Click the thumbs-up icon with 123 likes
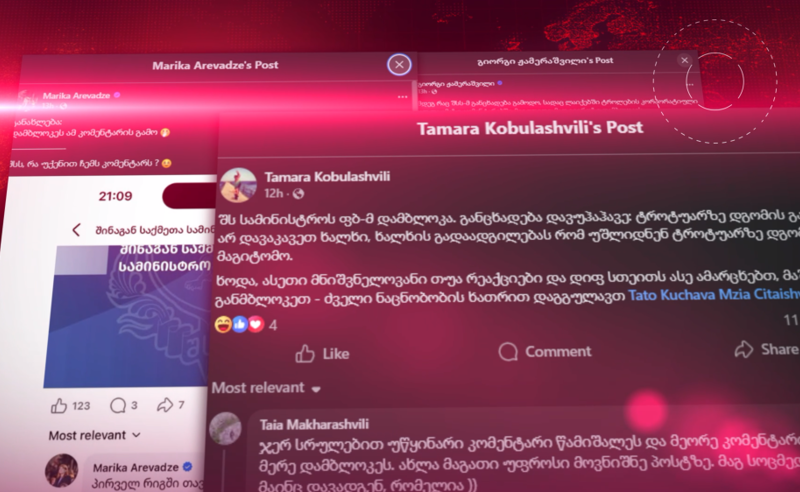800x492 pixels. click(x=59, y=406)
